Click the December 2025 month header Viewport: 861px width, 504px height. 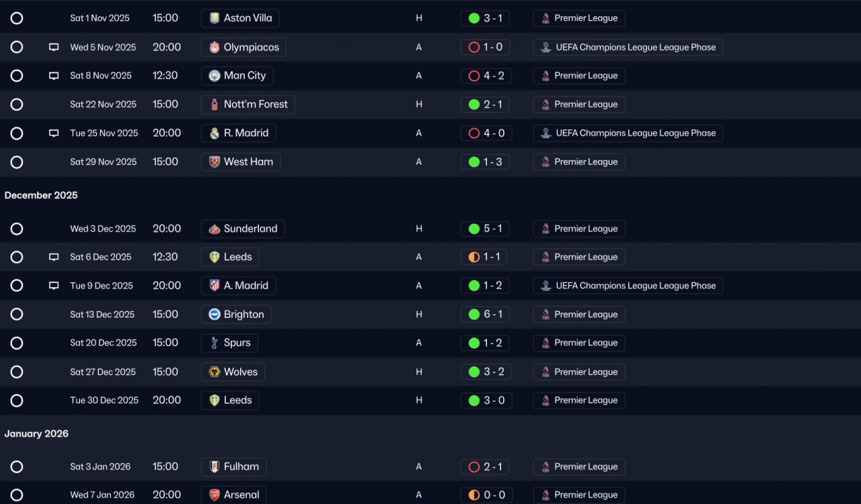[x=41, y=196]
